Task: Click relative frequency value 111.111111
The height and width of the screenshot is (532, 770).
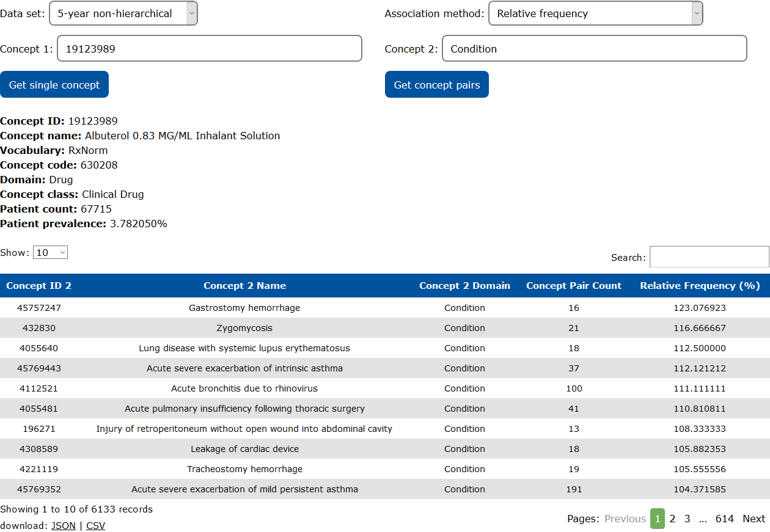Action: click(x=700, y=388)
